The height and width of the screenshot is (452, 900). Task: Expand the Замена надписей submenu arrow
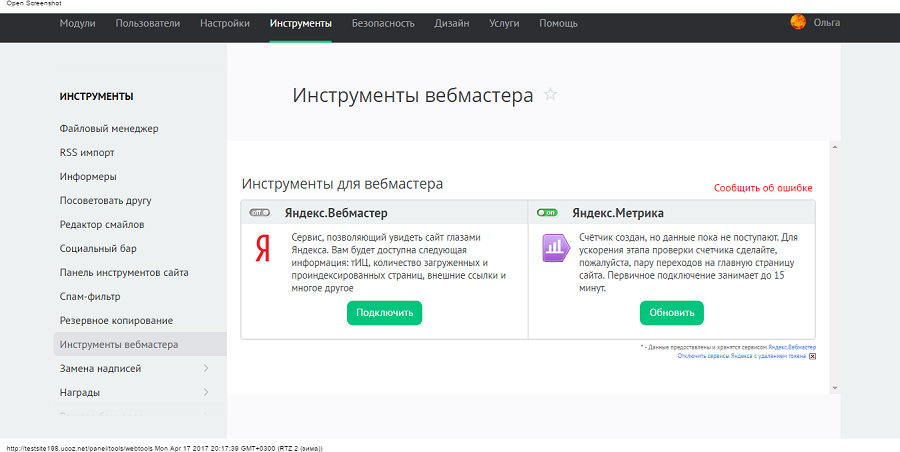[206, 368]
